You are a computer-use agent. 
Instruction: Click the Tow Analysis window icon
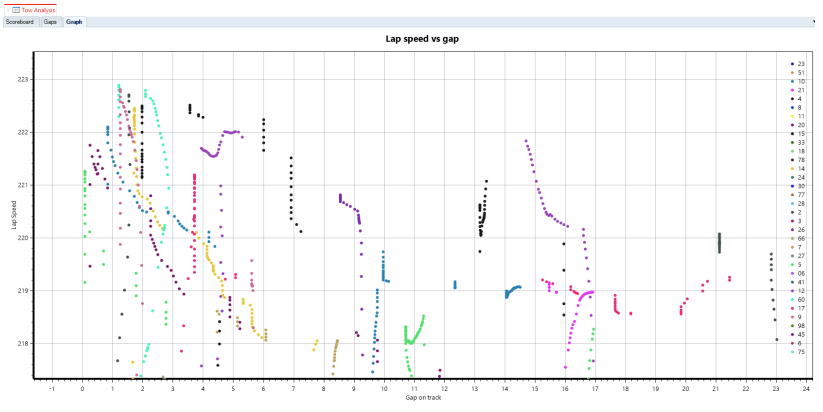click(x=16, y=10)
